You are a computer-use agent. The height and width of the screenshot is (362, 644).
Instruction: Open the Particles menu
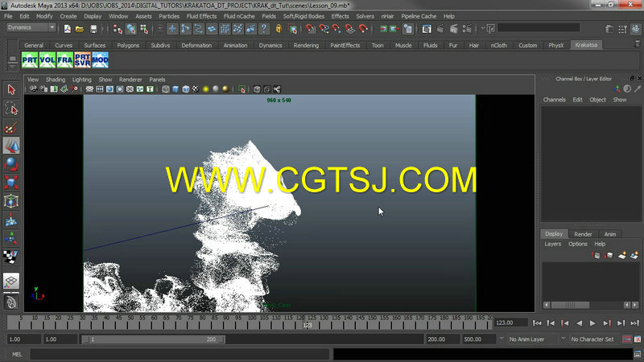tap(169, 16)
